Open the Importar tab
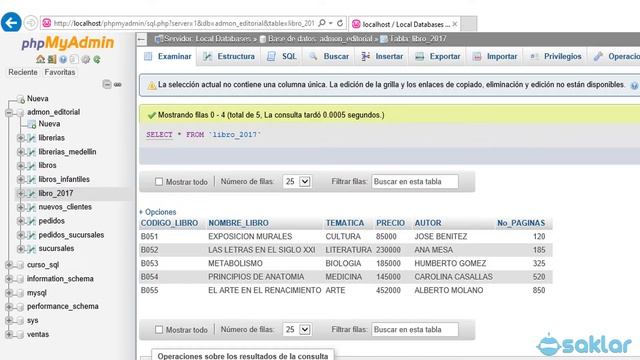 [494, 56]
